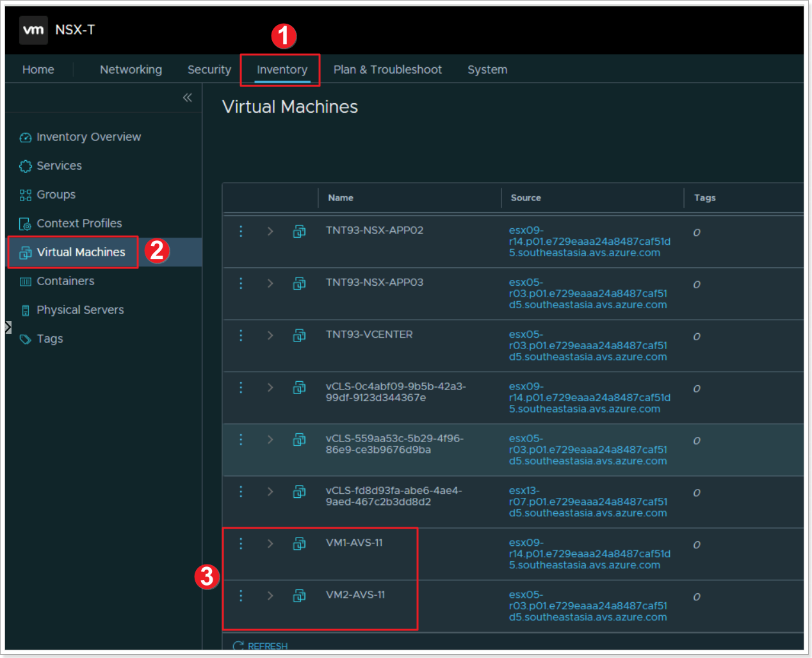Screen dimensions: 812x658
Task: Open source link for vCLS-0c4abf09 row
Action: coord(590,397)
